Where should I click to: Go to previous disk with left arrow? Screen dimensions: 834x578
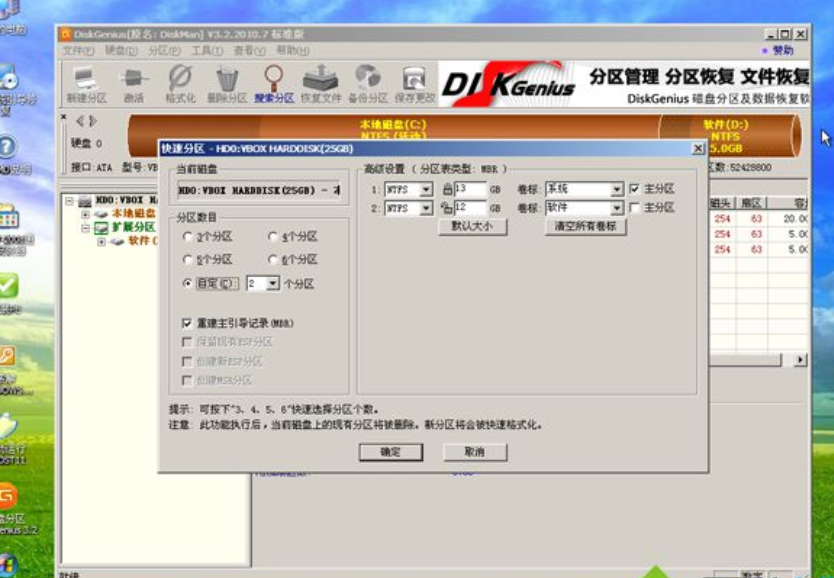coord(80,121)
